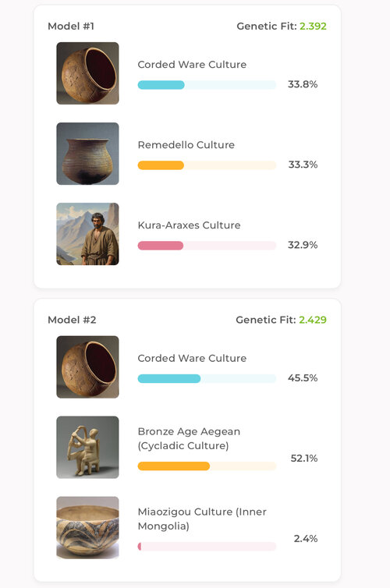Click the Kura-Araxes Culture man illustration
This screenshot has height=588, width=390.
point(87,234)
